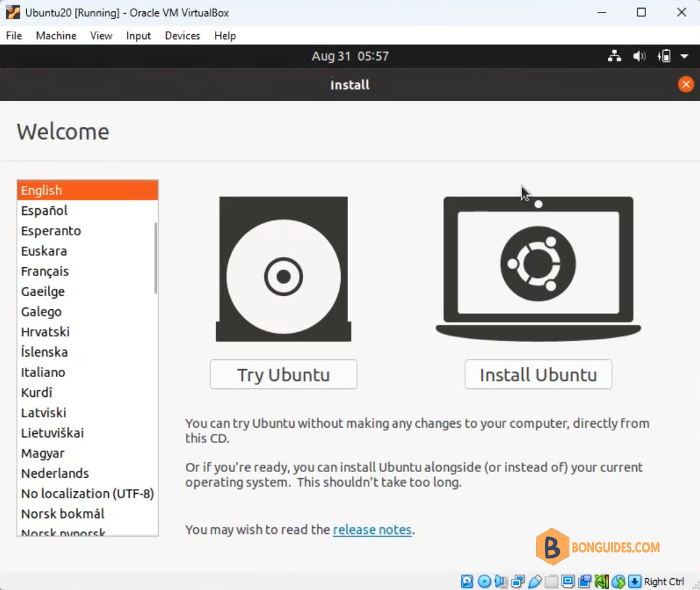
Task: Select Euskara in the language list
Action: 88,251
